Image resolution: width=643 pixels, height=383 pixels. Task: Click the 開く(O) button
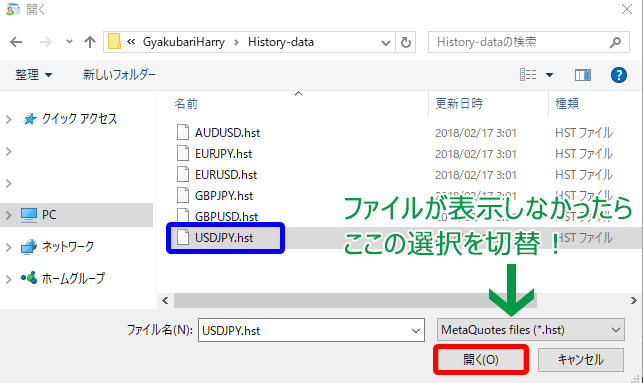[481, 360]
